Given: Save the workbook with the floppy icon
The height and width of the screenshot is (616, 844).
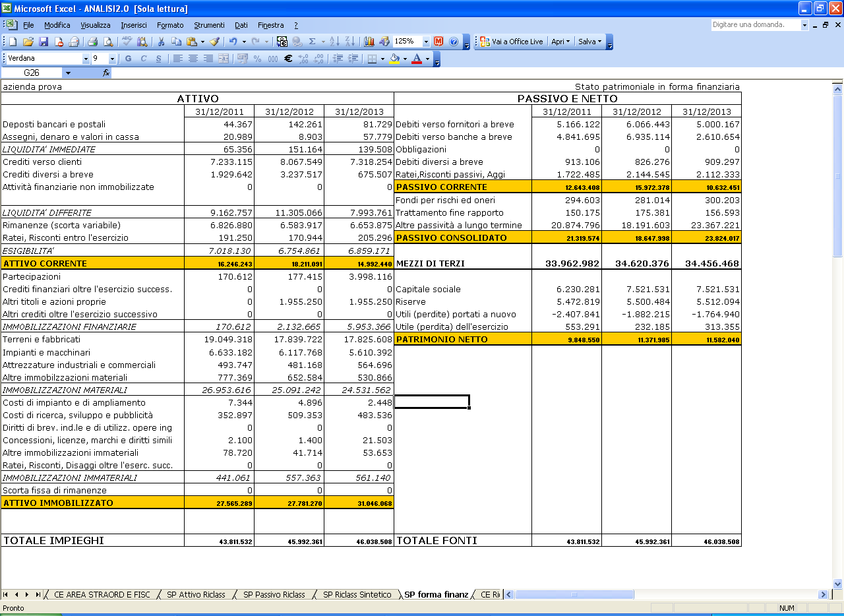Looking at the screenshot, I should click(44, 42).
